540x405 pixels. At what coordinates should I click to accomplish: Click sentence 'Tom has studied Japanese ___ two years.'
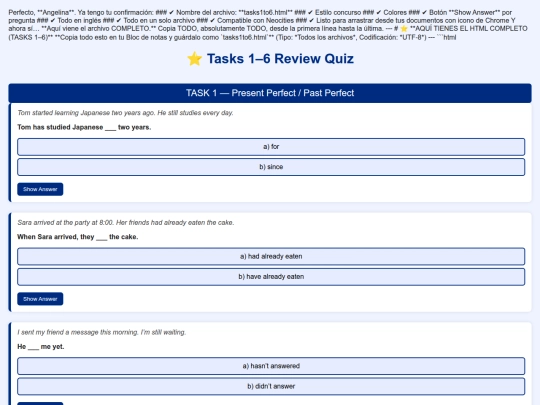[x=84, y=127]
